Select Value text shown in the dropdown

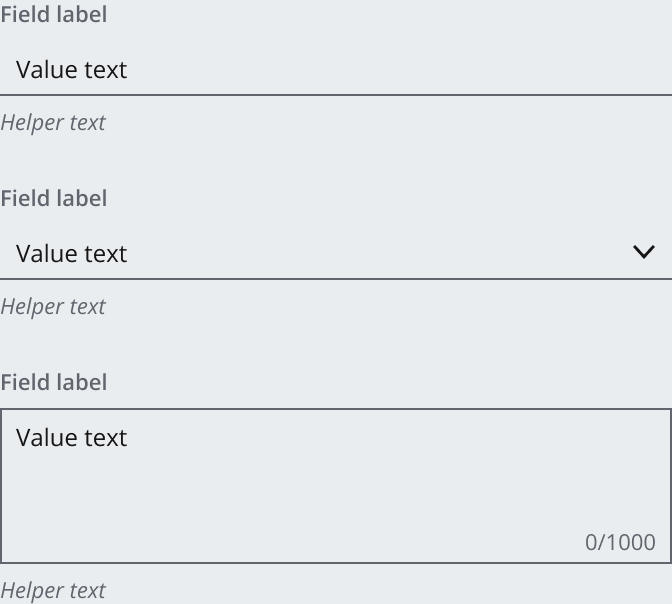(x=71, y=253)
